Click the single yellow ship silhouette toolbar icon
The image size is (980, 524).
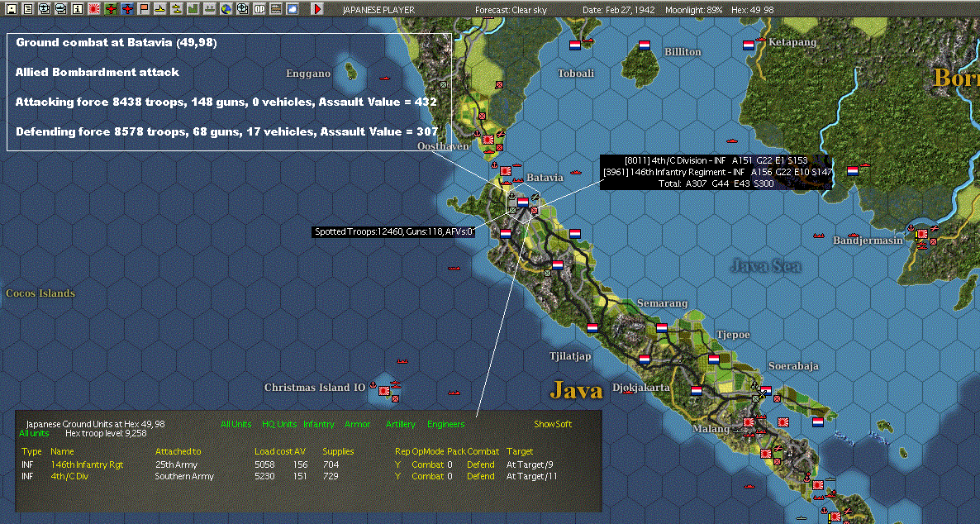160,9
